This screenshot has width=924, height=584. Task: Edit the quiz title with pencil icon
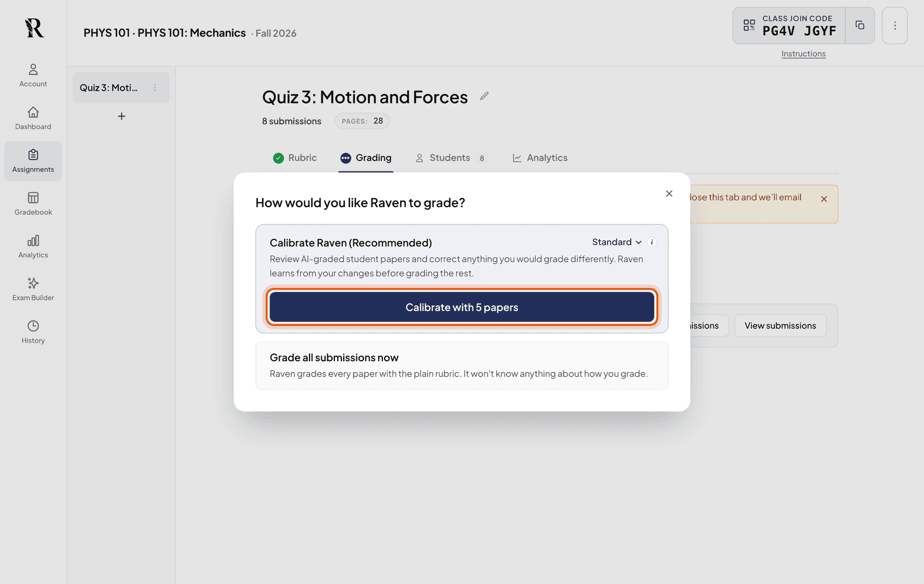[484, 96]
